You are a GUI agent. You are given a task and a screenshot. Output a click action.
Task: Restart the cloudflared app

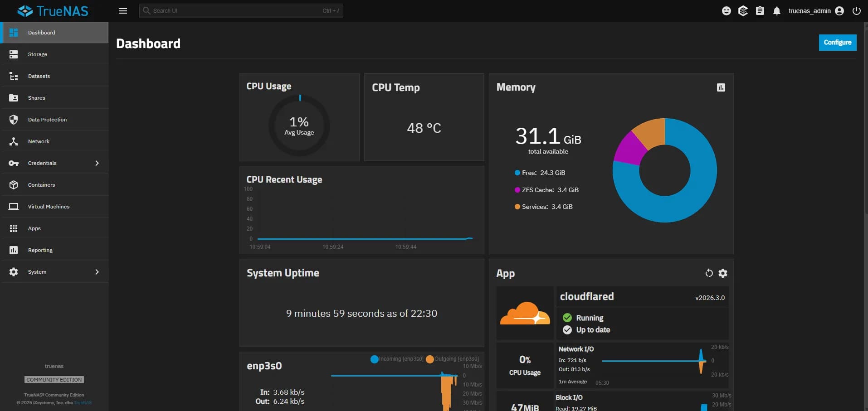pos(708,273)
